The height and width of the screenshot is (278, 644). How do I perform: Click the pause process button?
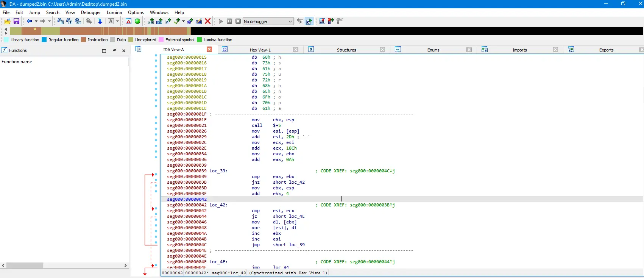(229, 21)
